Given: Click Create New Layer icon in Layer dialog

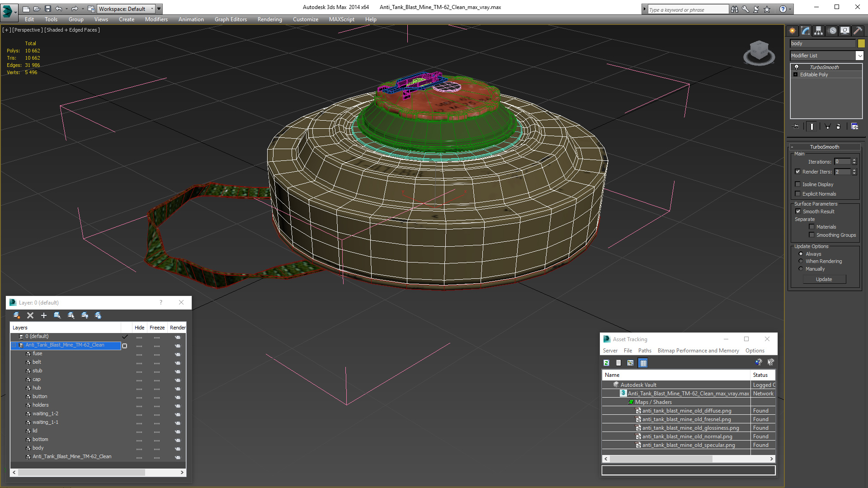Looking at the screenshot, I should (17, 315).
